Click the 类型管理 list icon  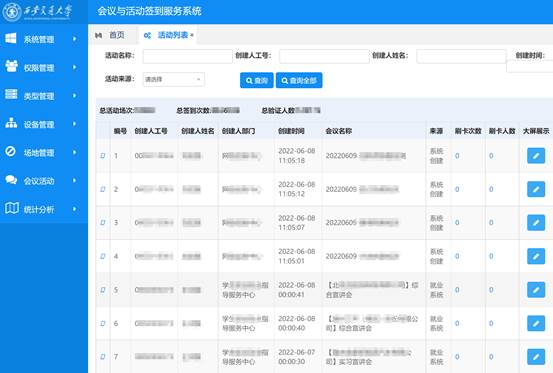click(11, 94)
